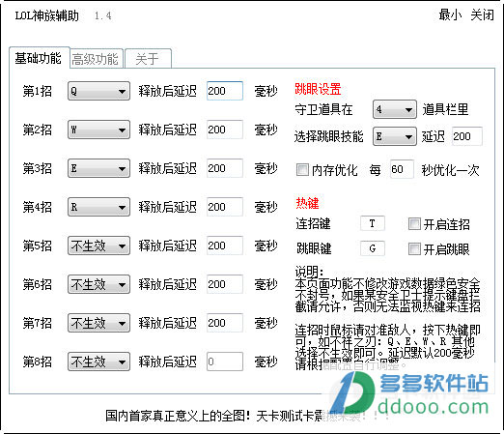Click the 第7招 delay input field
The height and width of the screenshot is (434, 504).
[225, 323]
